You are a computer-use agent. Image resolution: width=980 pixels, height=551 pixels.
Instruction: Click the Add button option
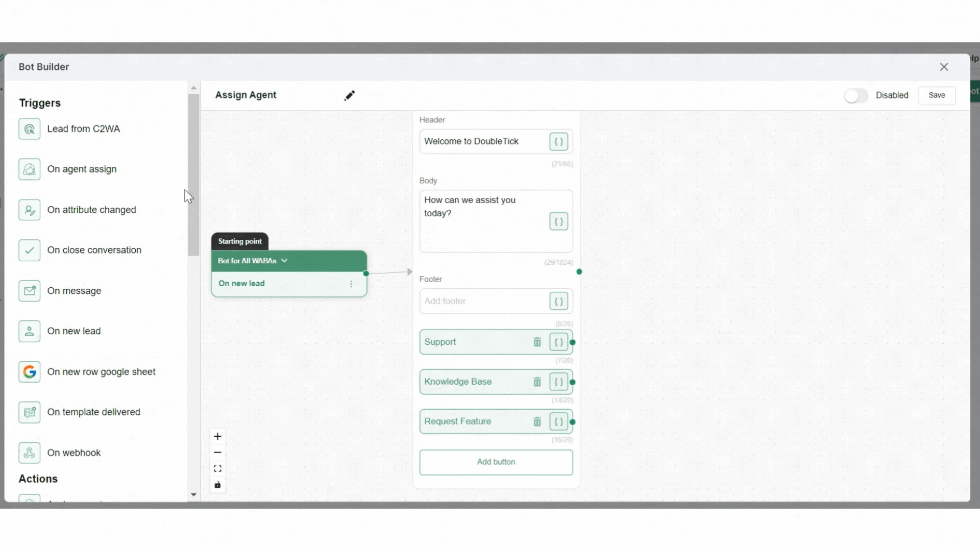(x=496, y=462)
